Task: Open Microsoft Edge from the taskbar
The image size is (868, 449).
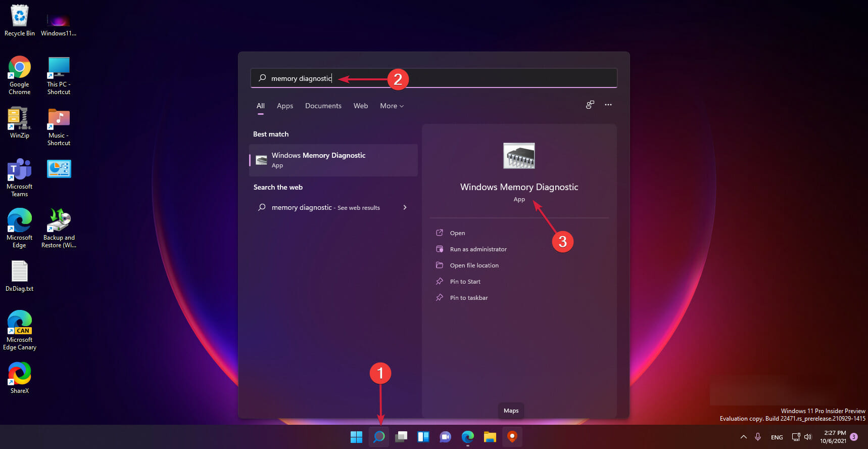Action: point(467,437)
